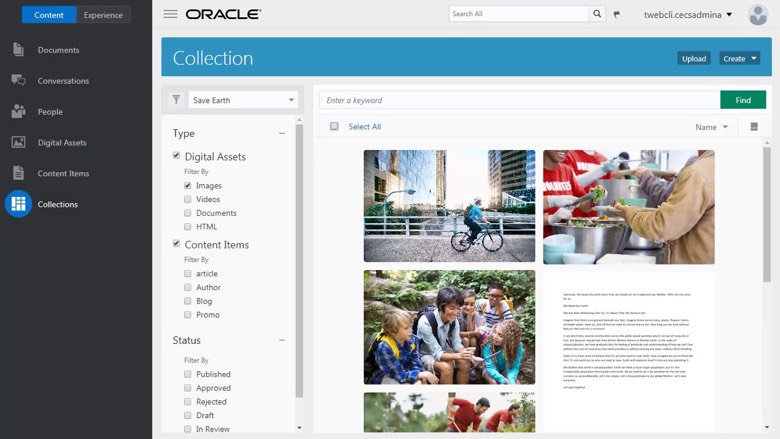Click the filter funnel icon
The height and width of the screenshot is (439, 780).
pyautogui.click(x=176, y=100)
